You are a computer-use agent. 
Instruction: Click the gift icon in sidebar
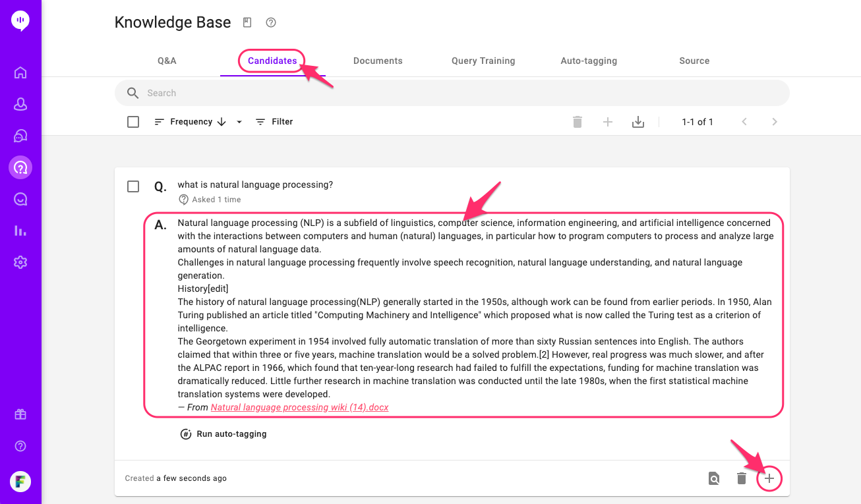[20, 414]
